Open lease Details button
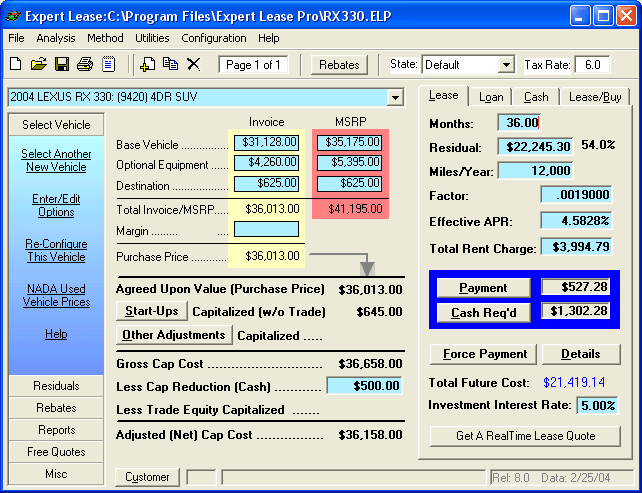Viewport: 642px width, 493px height. coord(581,354)
